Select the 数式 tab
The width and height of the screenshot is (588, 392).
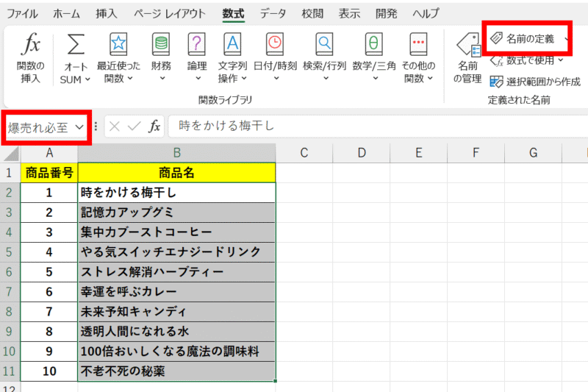pyautogui.click(x=233, y=14)
